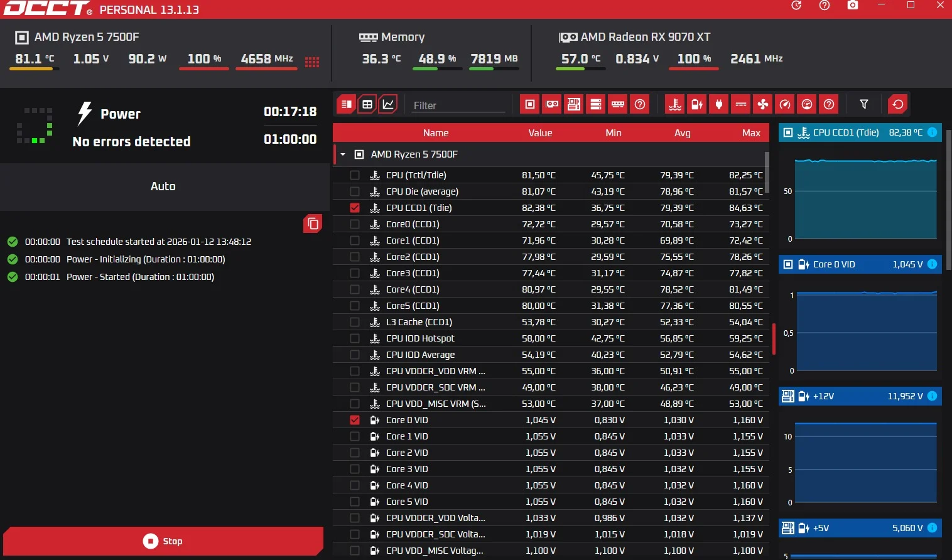Check the CPU IOD Hotspot checkbox

click(355, 338)
